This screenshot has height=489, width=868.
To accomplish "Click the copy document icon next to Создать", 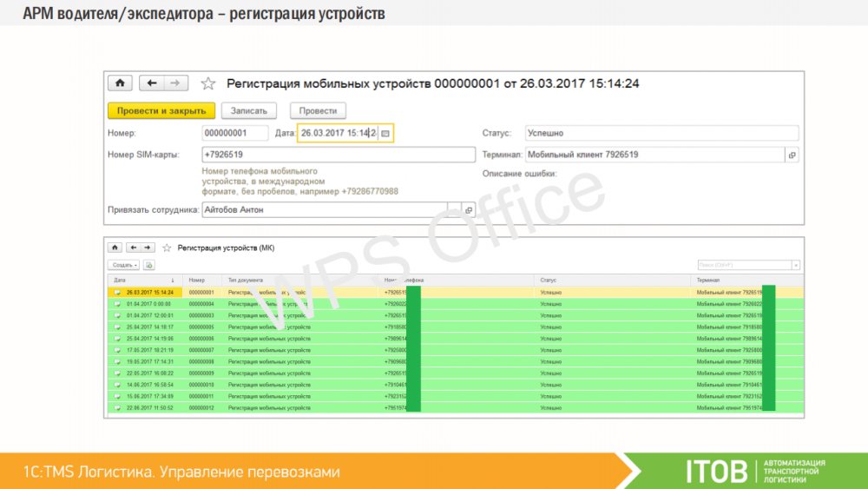I will pyautogui.click(x=148, y=265).
